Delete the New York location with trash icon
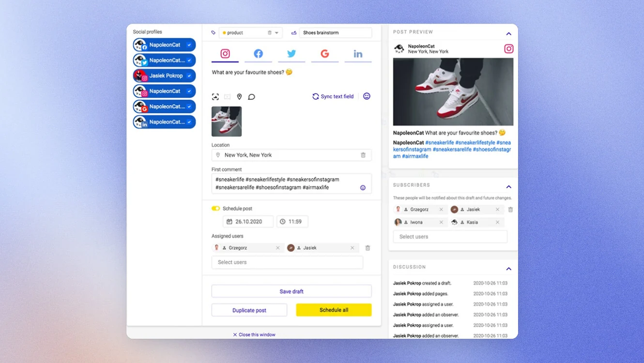This screenshot has width=644, height=363. (363, 155)
